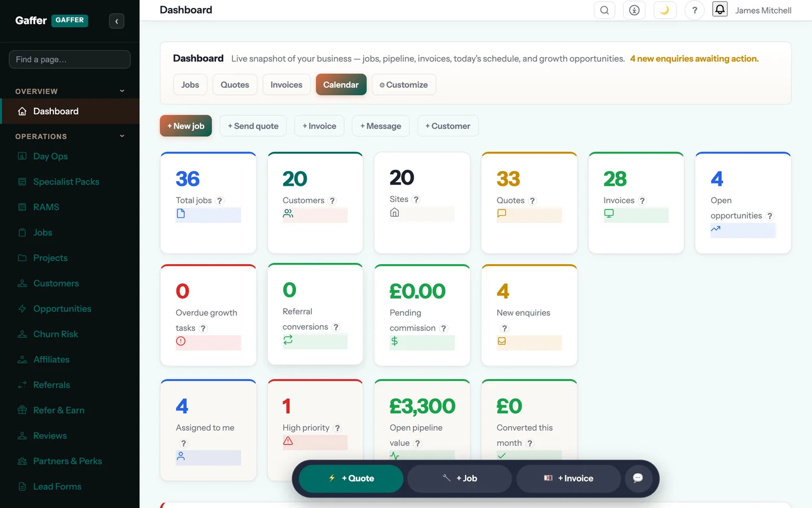Click the Sites card help icon
This screenshot has height=508, width=812.
(416, 199)
